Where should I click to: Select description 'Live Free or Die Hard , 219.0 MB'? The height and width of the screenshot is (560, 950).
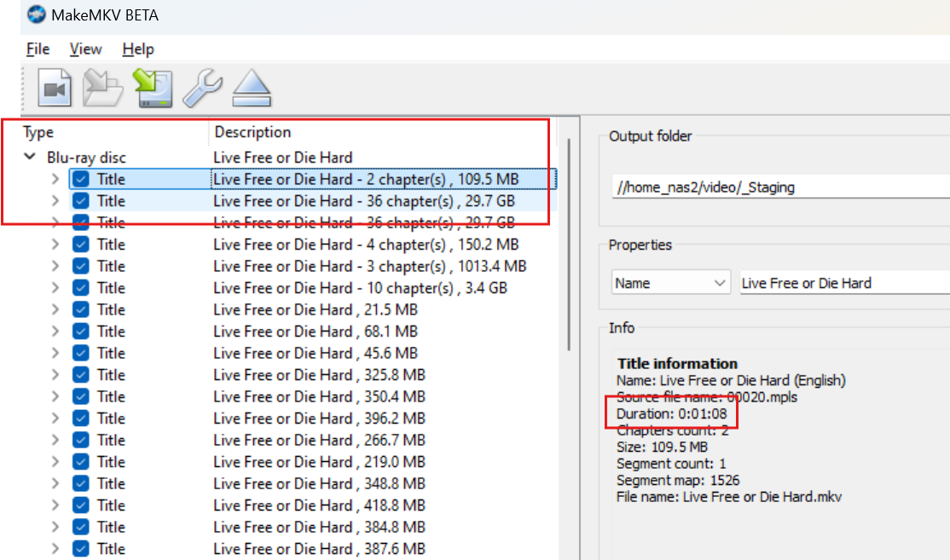click(319, 462)
